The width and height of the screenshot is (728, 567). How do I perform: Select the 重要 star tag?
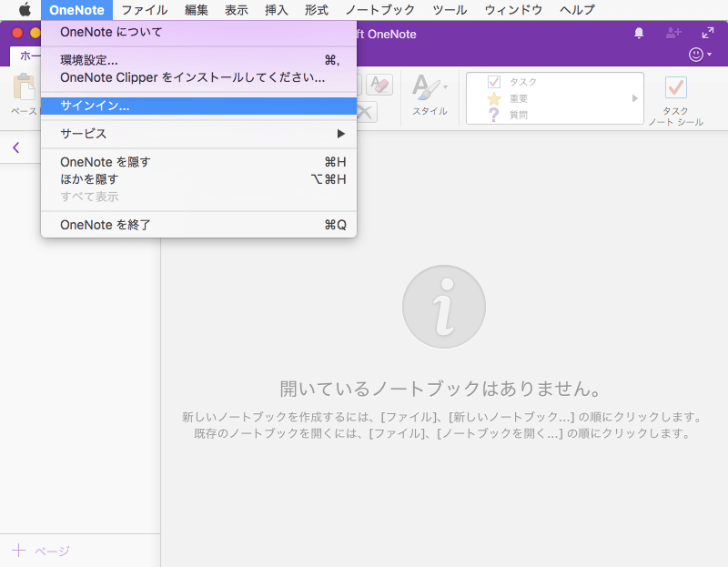point(507,98)
